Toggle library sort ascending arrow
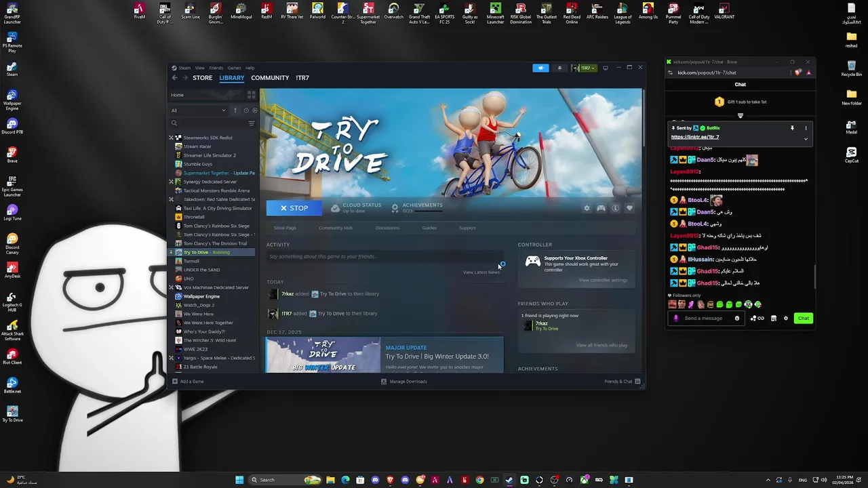The height and width of the screenshot is (488, 868). click(x=235, y=110)
